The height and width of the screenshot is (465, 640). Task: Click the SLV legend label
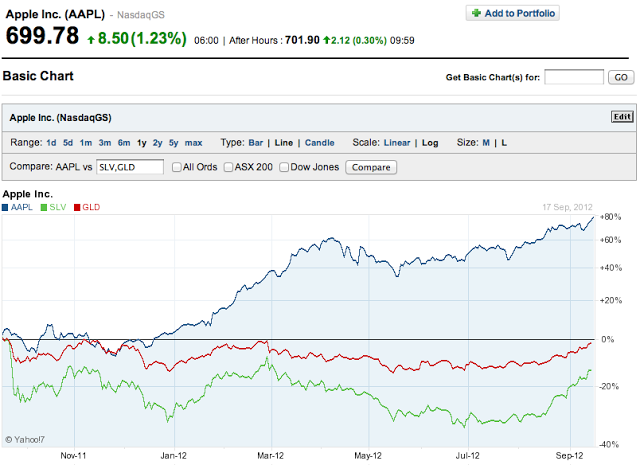click(58, 207)
